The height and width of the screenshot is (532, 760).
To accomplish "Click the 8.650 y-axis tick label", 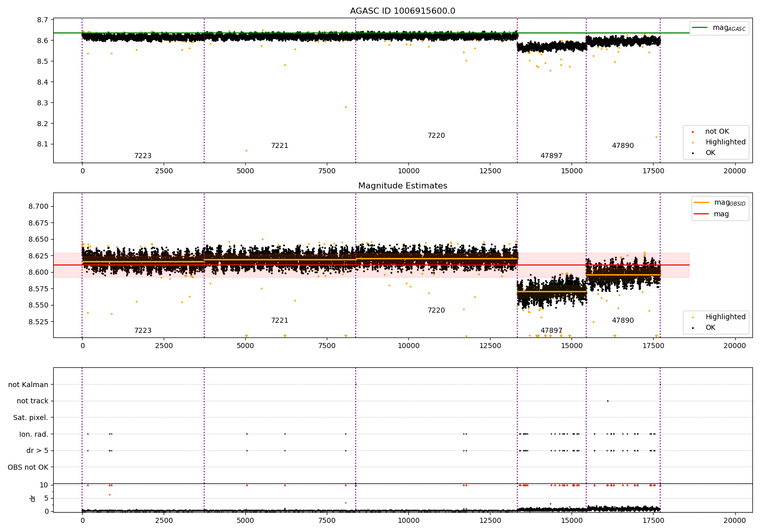I will pyautogui.click(x=39, y=240).
